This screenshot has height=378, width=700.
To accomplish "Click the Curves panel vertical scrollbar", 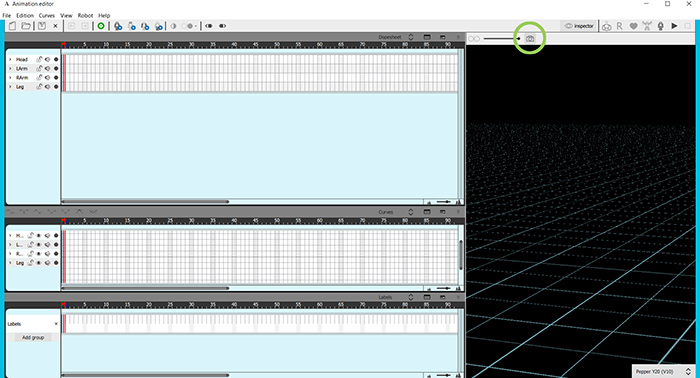I will click(x=461, y=255).
